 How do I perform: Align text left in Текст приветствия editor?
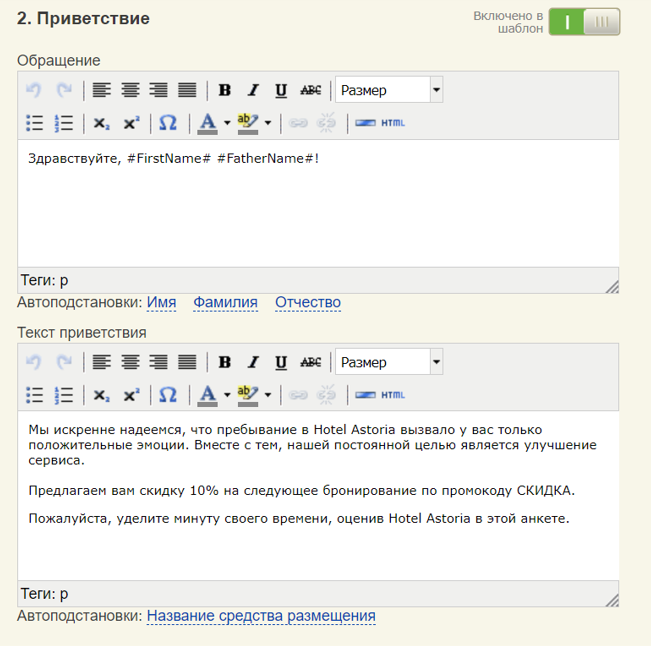click(x=101, y=362)
